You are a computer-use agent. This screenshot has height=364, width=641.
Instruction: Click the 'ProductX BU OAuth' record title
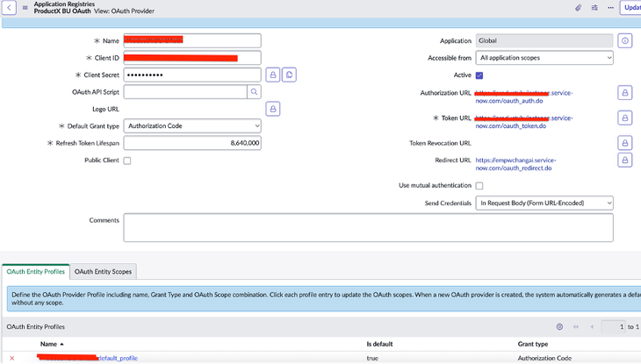(x=62, y=11)
